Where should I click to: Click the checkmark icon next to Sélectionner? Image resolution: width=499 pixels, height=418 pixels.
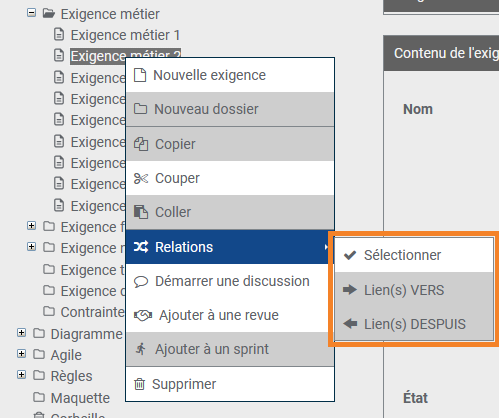tap(350, 255)
